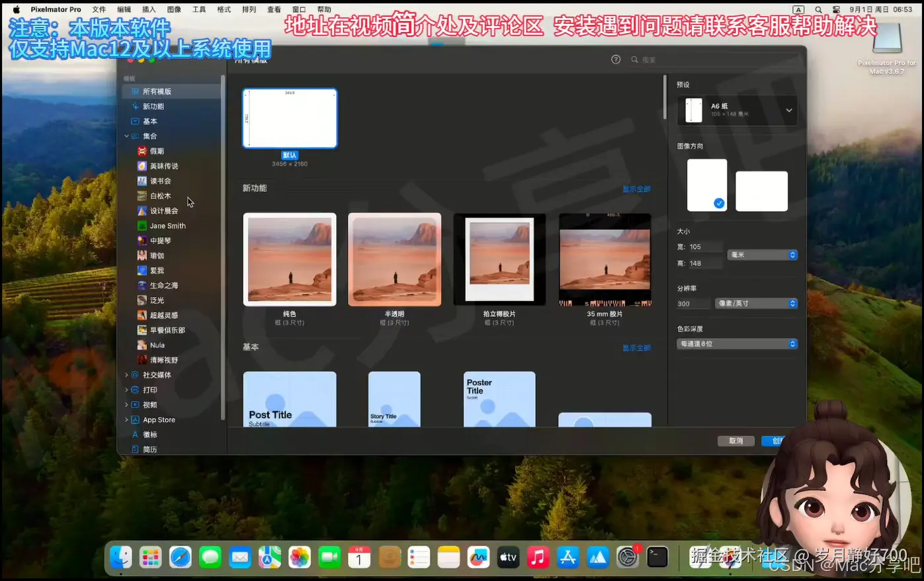The height and width of the screenshot is (581, 924).
Task: Open the 每通道8位 color depth dropdown
Action: (x=737, y=344)
